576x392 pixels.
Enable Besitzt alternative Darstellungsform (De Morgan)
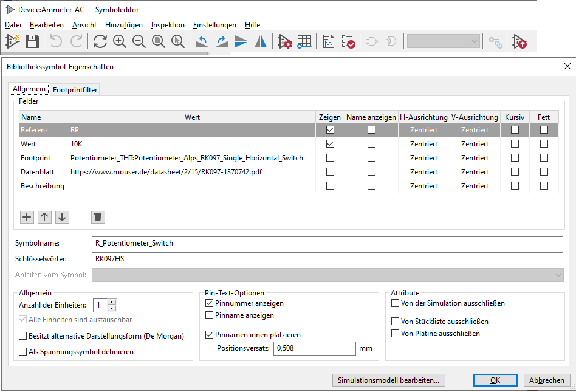(22, 336)
